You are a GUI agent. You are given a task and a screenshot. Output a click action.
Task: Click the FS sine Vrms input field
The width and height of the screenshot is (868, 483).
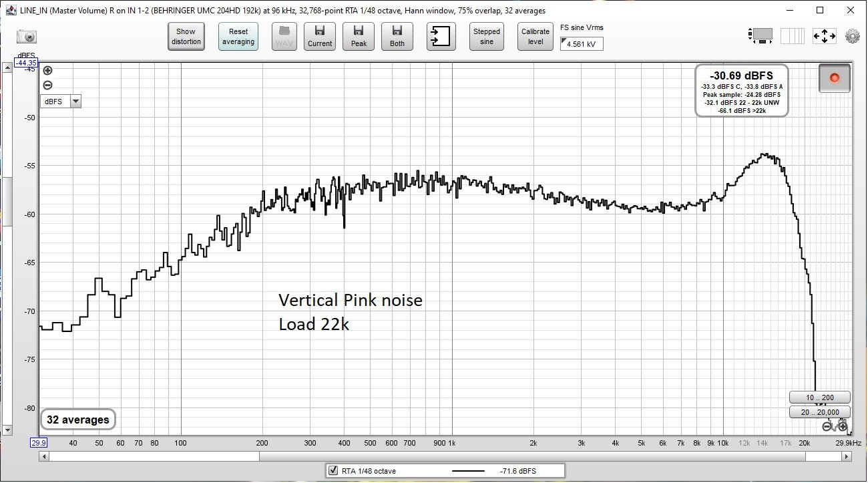582,44
